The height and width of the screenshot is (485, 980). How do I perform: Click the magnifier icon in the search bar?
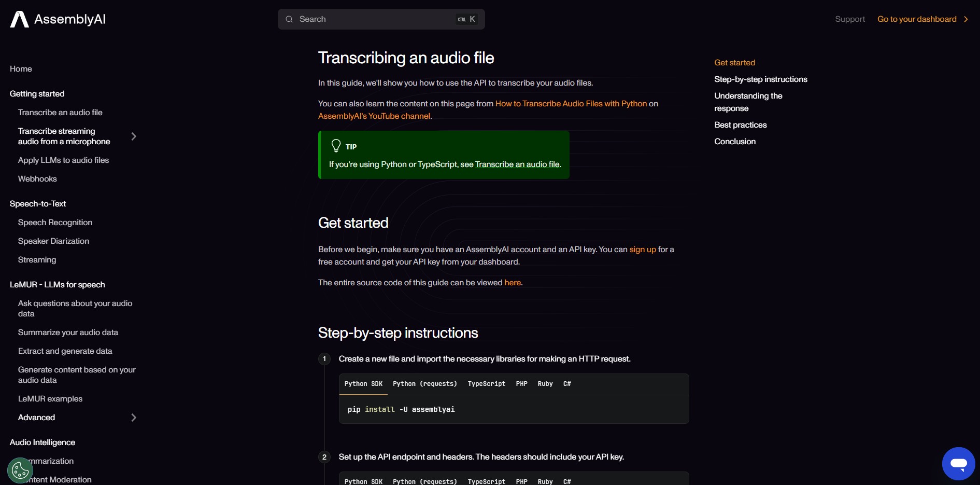click(x=289, y=19)
